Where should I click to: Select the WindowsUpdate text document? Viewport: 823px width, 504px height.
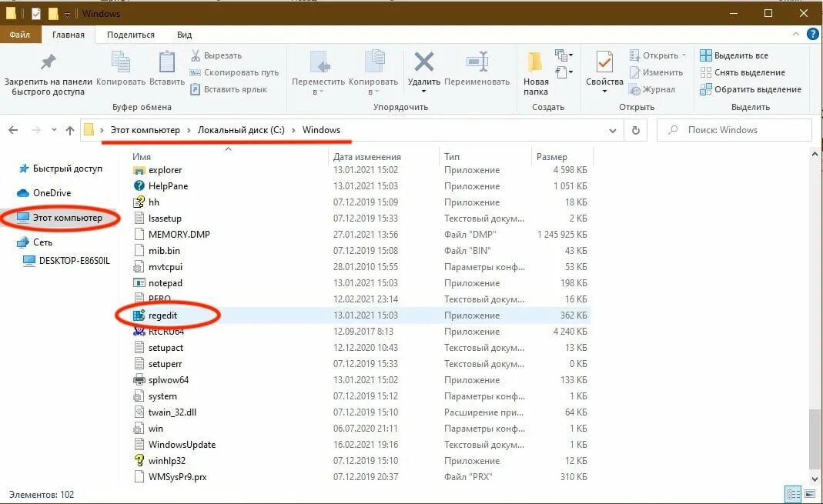(x=182, y=445)
